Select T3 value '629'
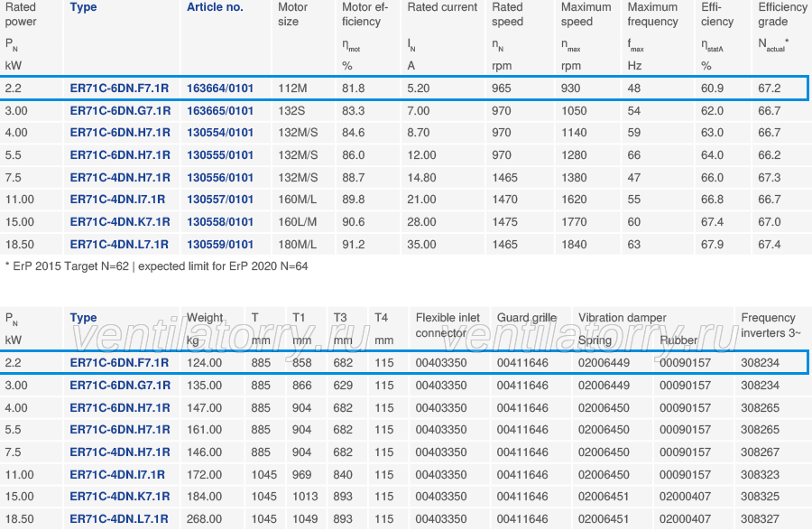The width and height of the screenshot is (812, 531). tap(343, 386)
